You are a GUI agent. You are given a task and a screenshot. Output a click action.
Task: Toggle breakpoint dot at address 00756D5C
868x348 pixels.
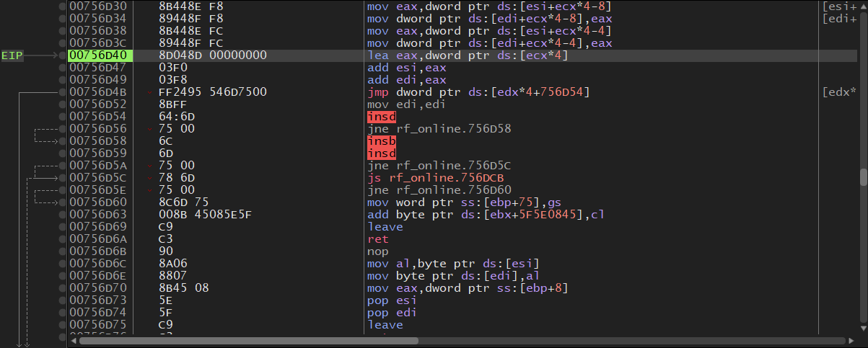[x=62, y=178]
